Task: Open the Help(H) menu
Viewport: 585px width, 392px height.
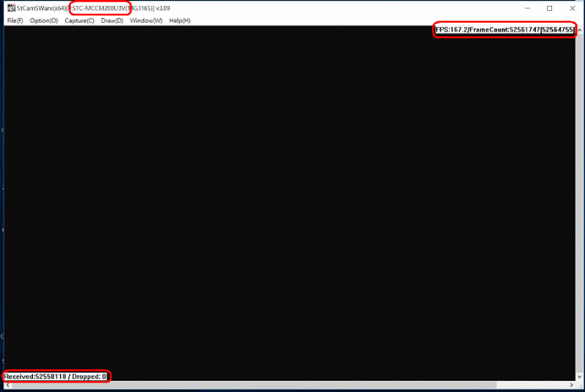Action: 180,20
